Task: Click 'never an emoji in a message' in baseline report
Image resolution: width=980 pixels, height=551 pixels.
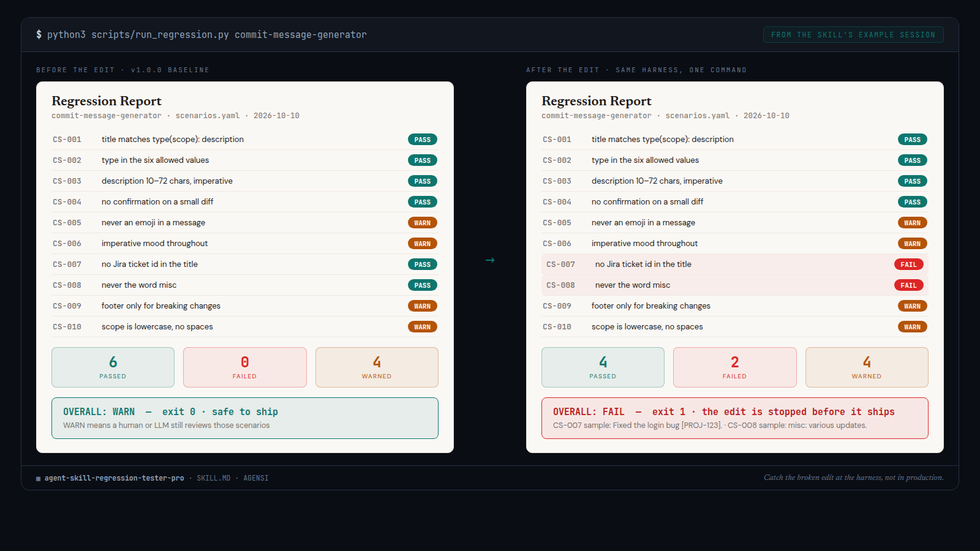Action: [153, 223]
